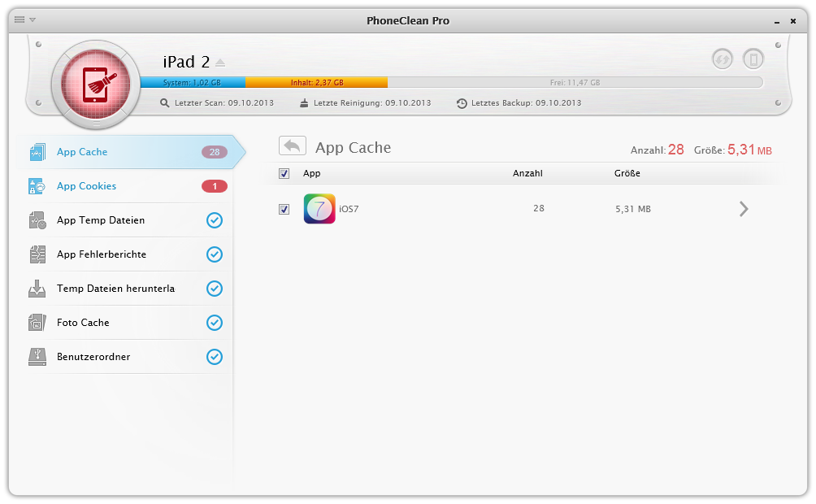Image resolution: width=816 pixels, height=504 pixels.
Task: Click the Anzahl column header
Action: [527, 173]
